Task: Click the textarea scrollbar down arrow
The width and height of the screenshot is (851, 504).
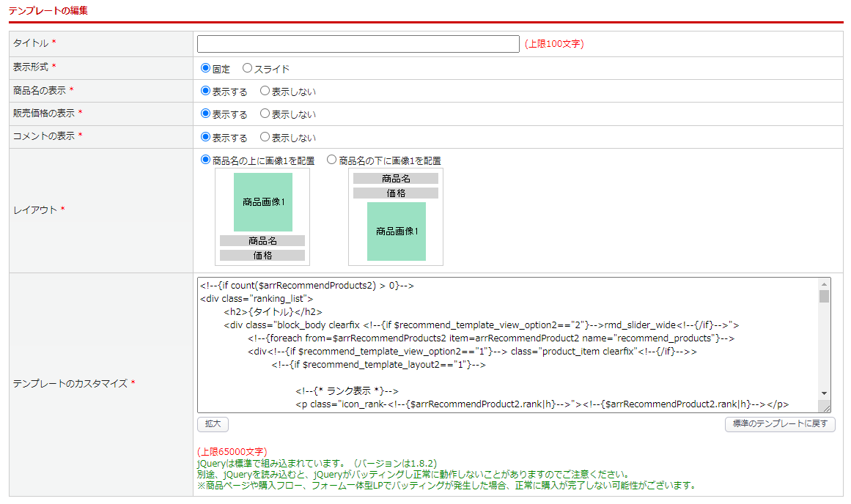Action: point(825,393)
